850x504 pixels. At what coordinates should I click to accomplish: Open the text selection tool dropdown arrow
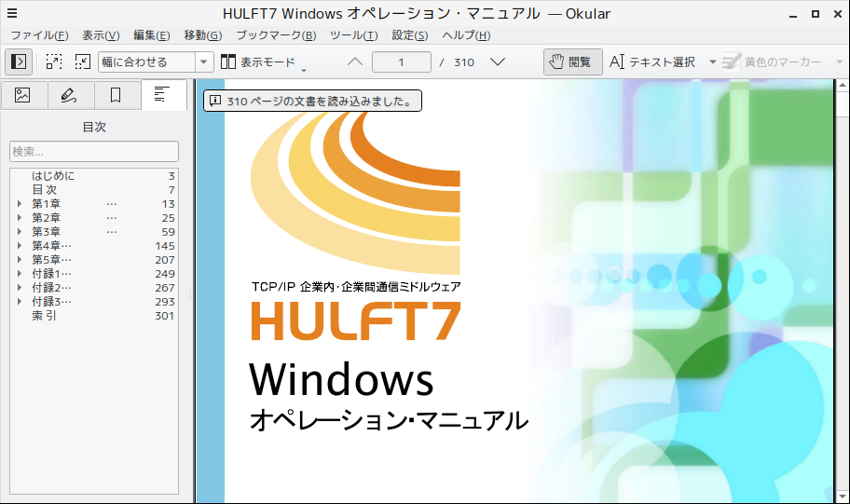[712, 61]
